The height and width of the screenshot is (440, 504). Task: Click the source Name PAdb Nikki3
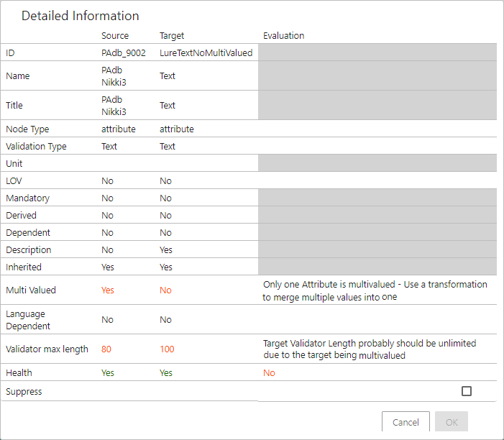point(114,76)
